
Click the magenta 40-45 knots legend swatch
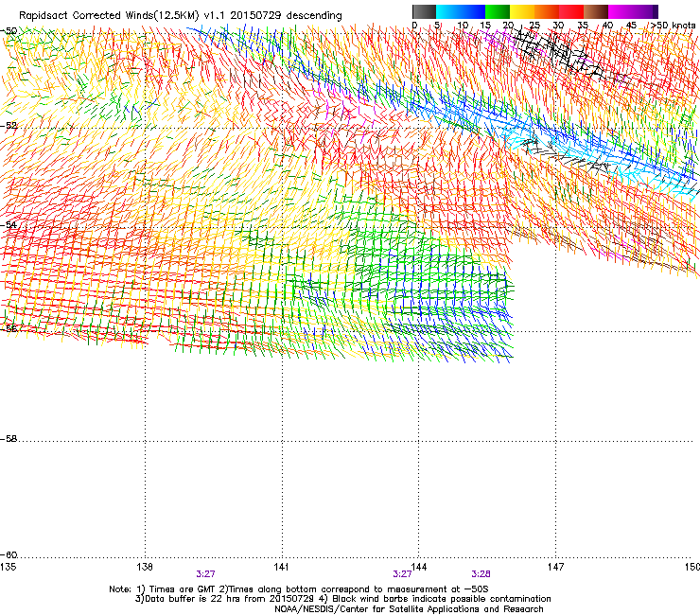pyautogui.click(x=621, y=11)
